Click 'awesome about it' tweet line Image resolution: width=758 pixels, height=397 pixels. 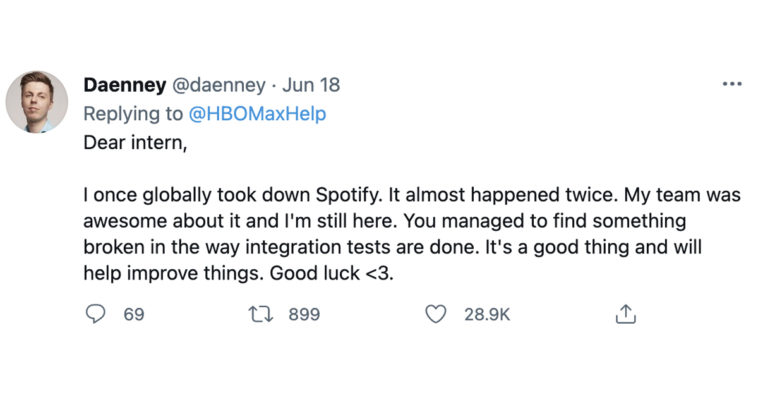(161, 221)
